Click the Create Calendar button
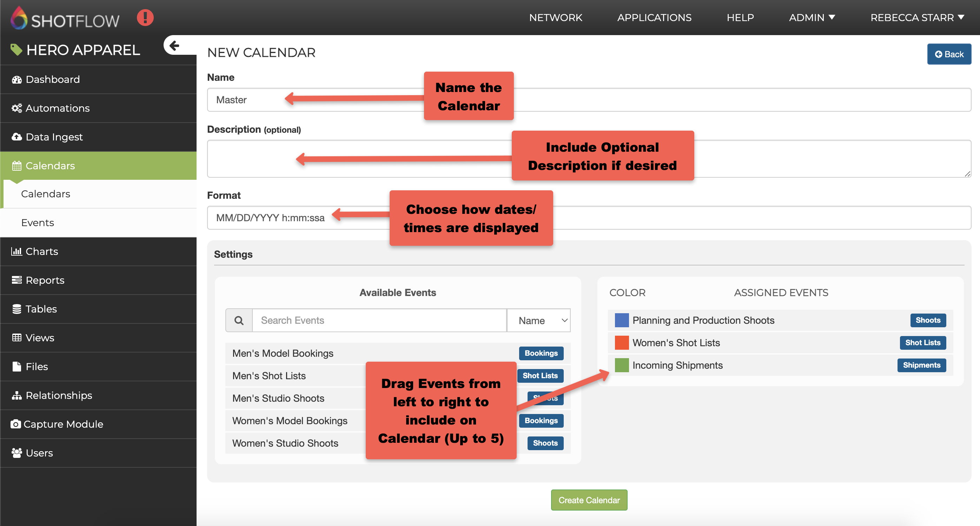The image size is (980, 526). pyautogui.click(x=589, y=500)
